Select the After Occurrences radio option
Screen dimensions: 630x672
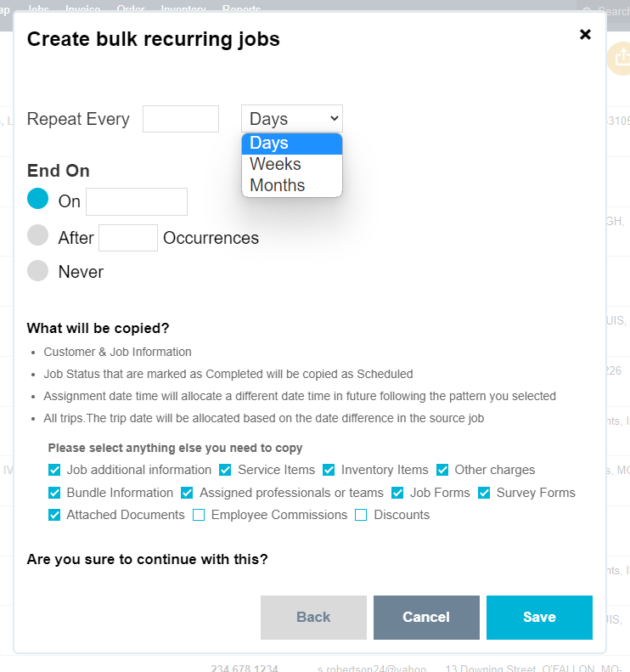tap(38, 235)
